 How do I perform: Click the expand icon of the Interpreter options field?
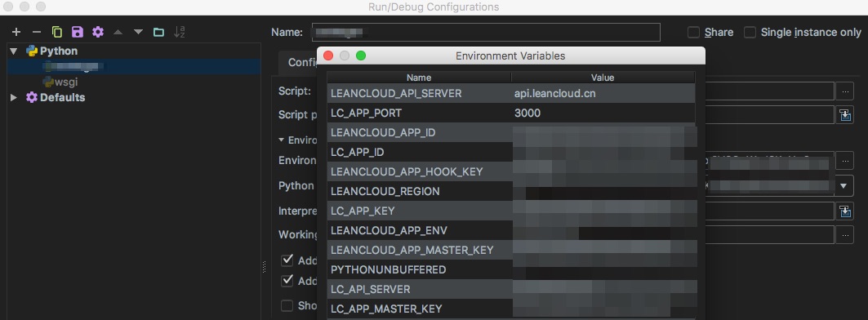(x=845, y=211)
